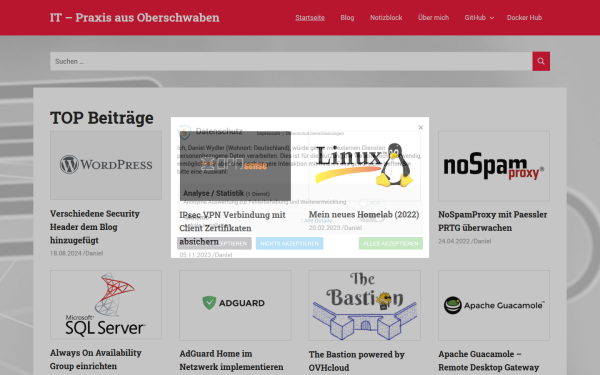Image resolution: width=600 pixels, height=375 pixels.
Task: Open post Mein neues Homelab (2022)
Action: click(x=364, y=215)
